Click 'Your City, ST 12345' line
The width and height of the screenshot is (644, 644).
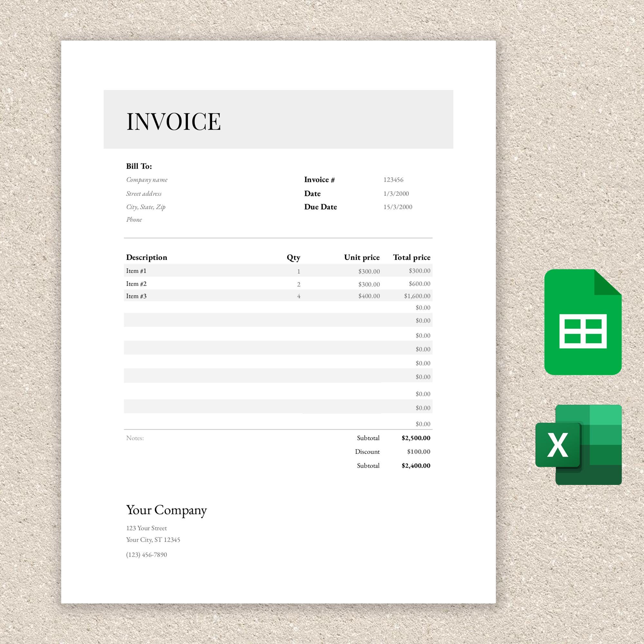coord(153,540)
